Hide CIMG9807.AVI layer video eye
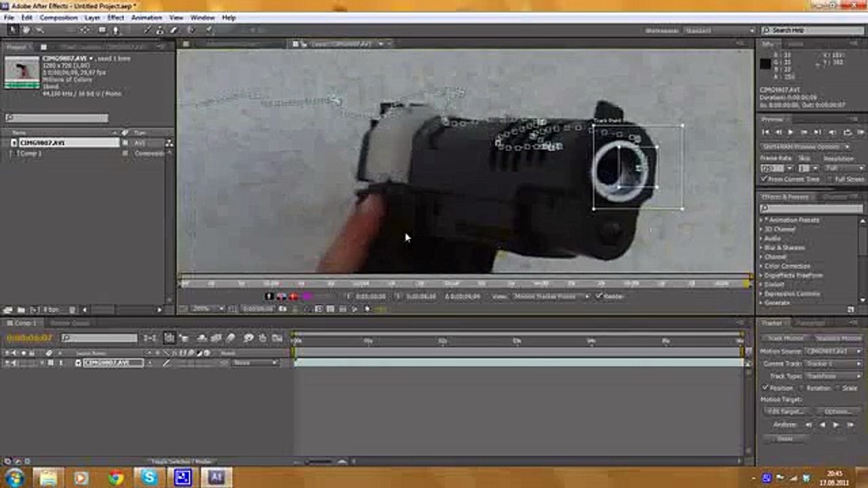Screen dimensions: 868x488 click(x=7, y=363)
